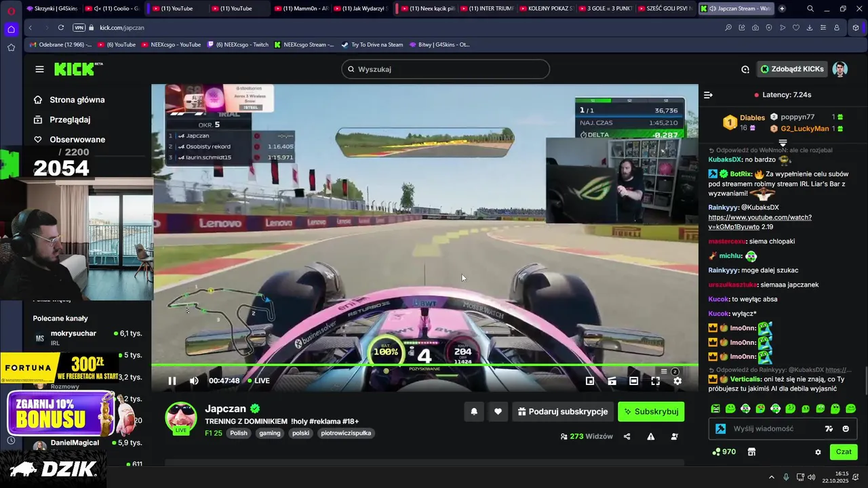
Task: Click the F1 25 category link
Action: (214, 433)
